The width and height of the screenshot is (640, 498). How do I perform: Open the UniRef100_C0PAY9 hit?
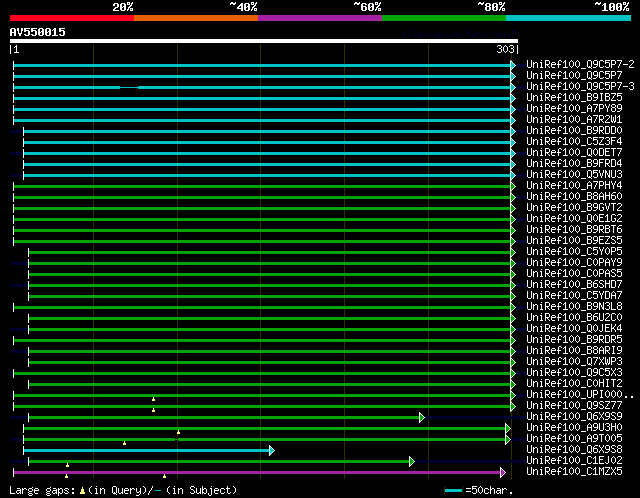tap(574, 262)
